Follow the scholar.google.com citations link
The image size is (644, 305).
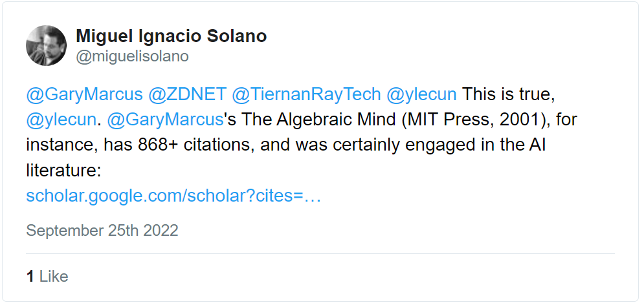click(173, 196)
